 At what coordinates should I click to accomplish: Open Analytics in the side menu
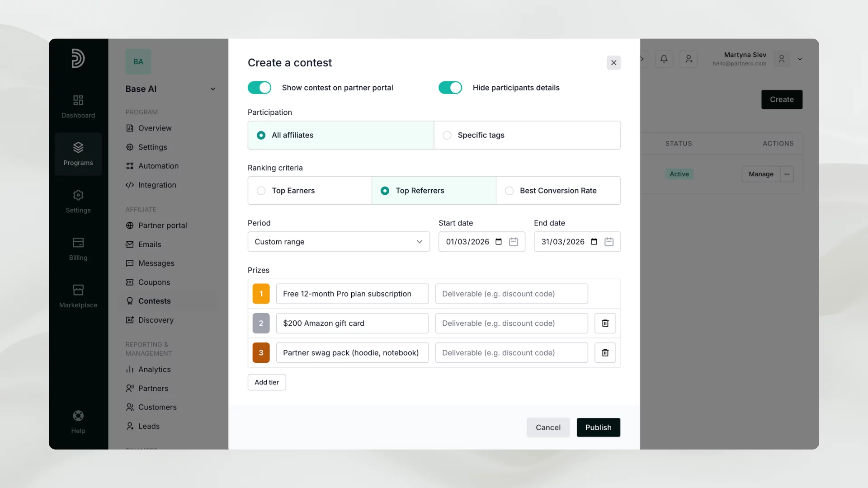pos(154,369)
